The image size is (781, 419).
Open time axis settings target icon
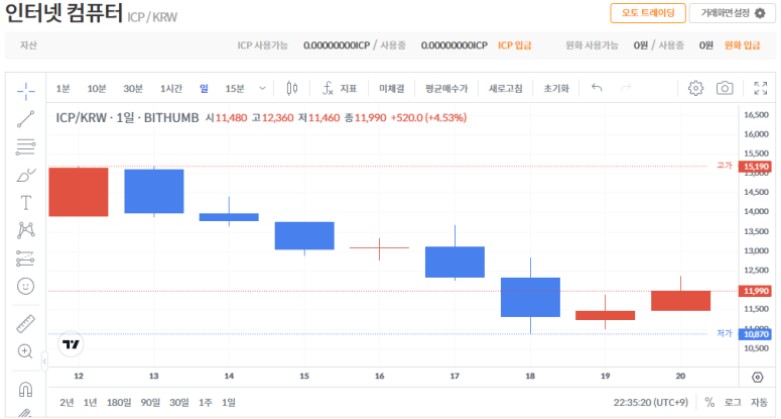click(758, 377)
